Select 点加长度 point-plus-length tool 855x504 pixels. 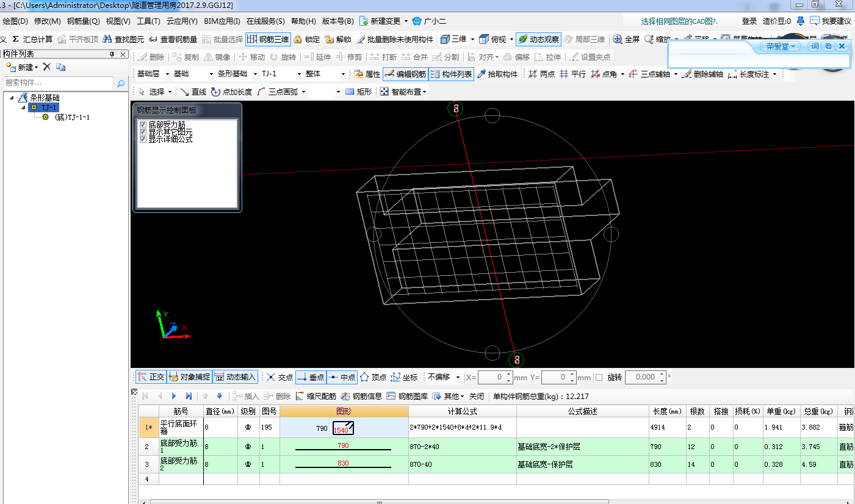tap(231, 92)
